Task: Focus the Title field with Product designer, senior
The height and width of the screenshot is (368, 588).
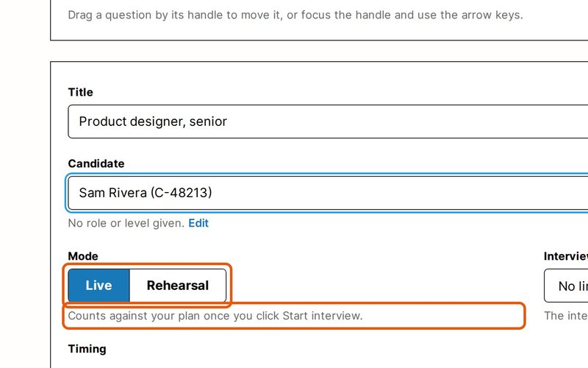Action: pos(328,121)
